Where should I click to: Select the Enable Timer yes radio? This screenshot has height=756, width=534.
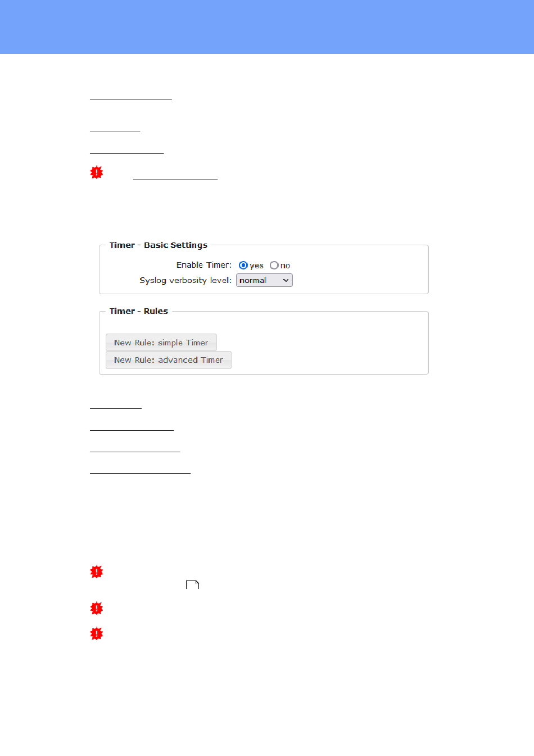(243, 265)
